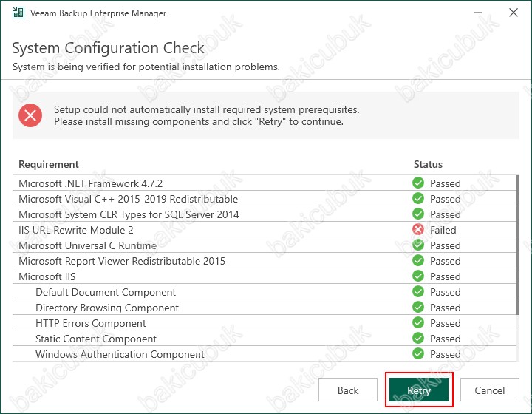Minimize the setup window
The width and height of the screenshot is (532, 414).
[x=478, y=13]
